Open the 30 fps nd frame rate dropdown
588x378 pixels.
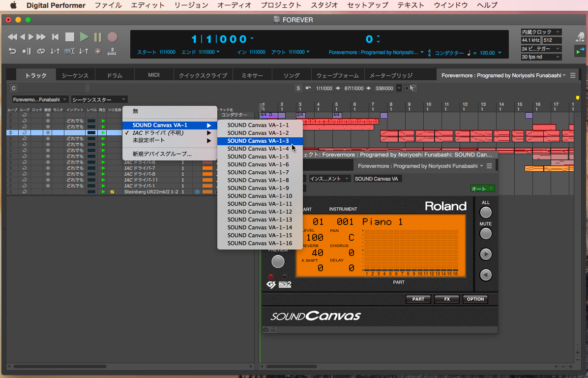point(541,57)
